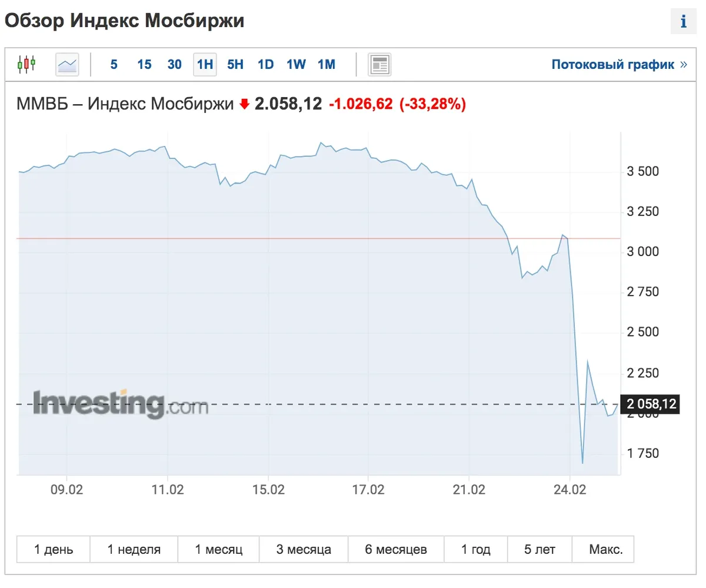Click the red down arrow indicator
This screenshot has width=706, height=588.
pyautogui.click(x=245, y=105)
